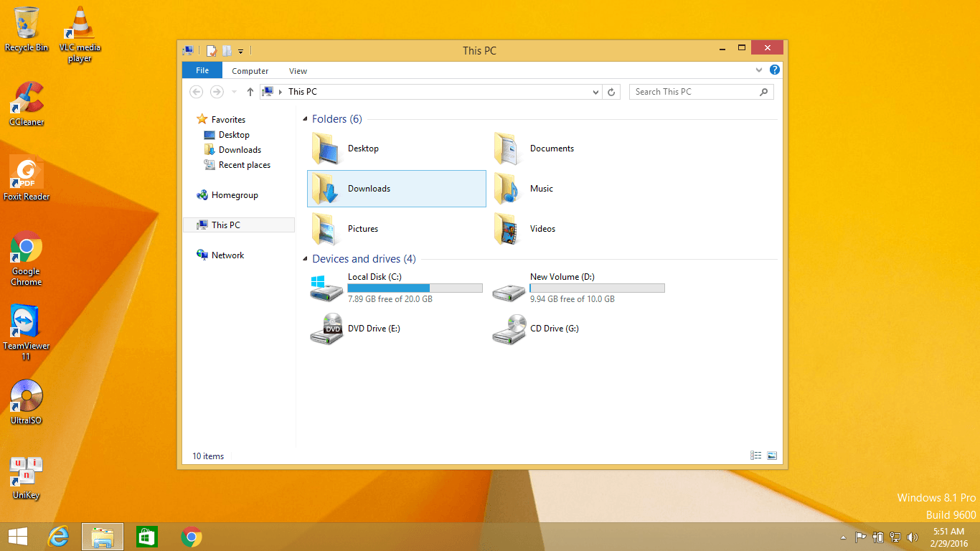Expand the ribbon with the chevron

pyautogui.click(x=760, y=70)
